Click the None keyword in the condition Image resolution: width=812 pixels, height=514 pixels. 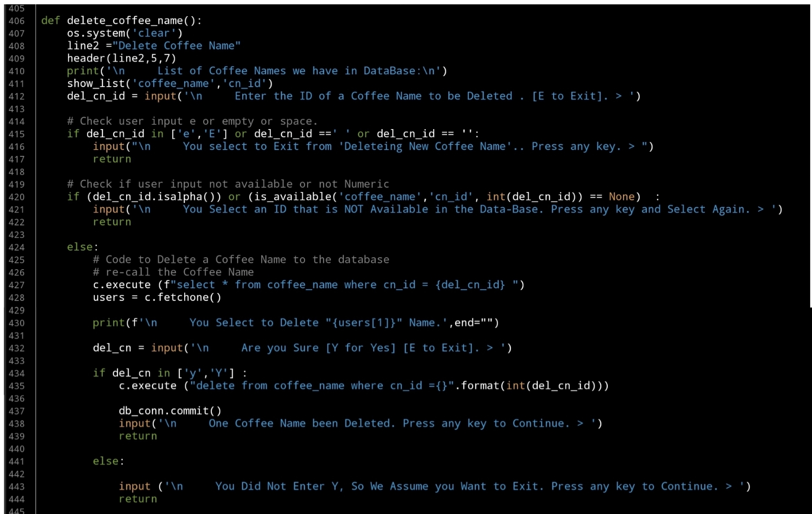tap(621, 197)
